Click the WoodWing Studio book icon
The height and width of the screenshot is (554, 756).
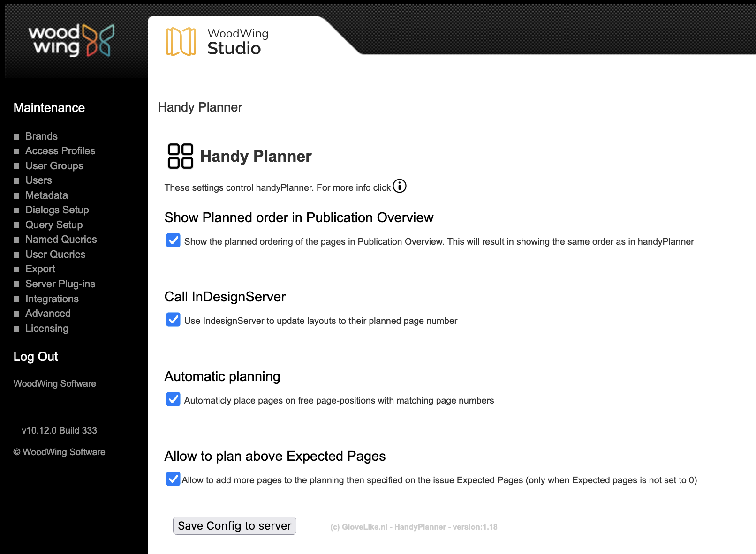(181, 42)
